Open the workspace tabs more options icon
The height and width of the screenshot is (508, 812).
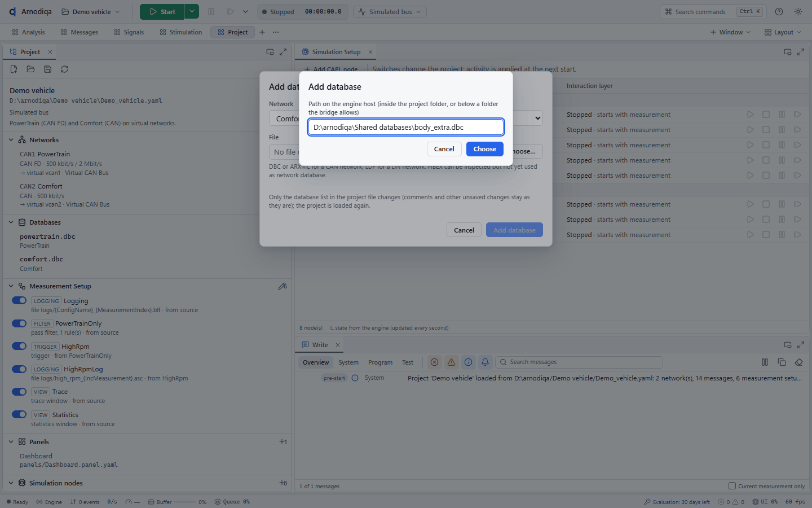click(x=275, y=32)
